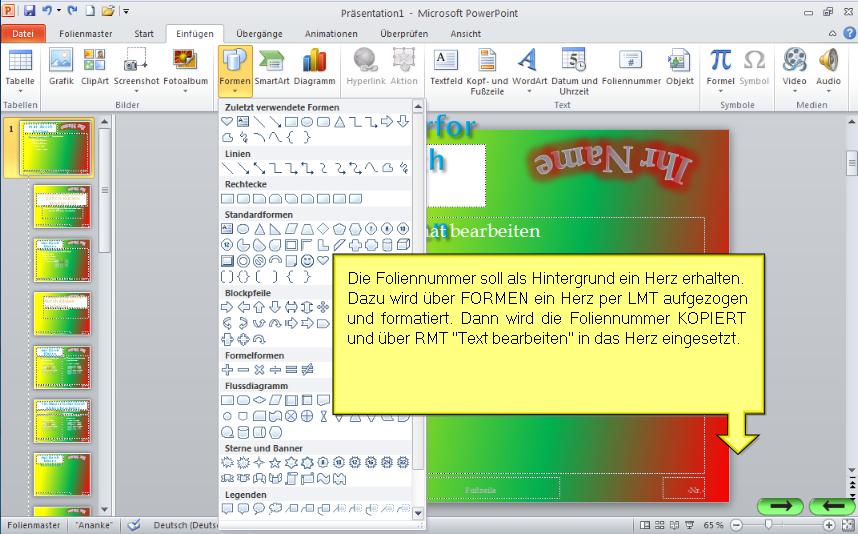
Task: Click the green forward arrow button
Action: (780, 506)
